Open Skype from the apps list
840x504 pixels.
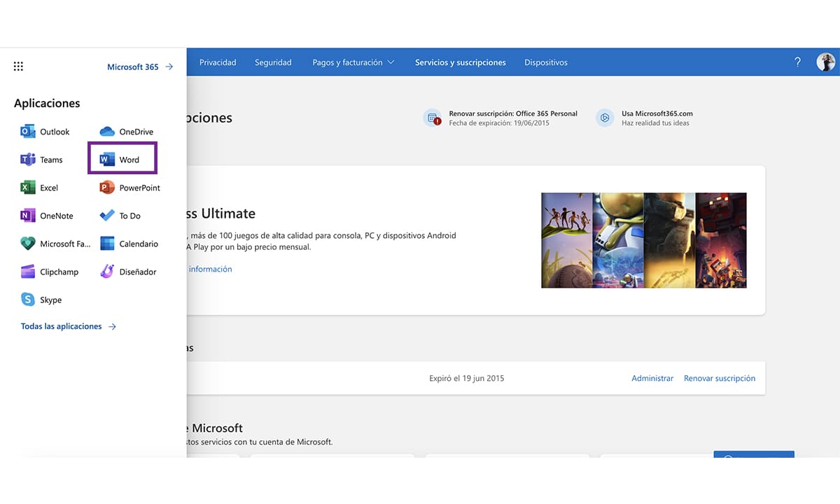41,300
